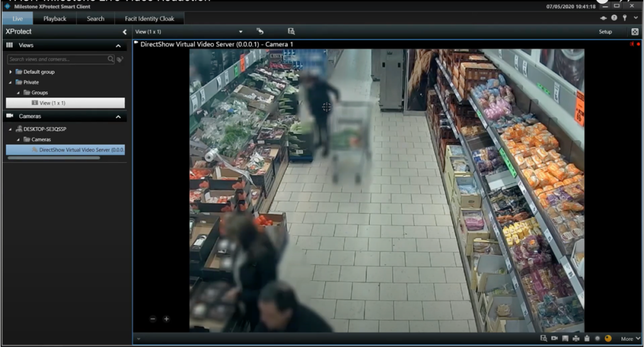Maximize the Smart Client window
Image resolution: width=644 pixels, height=347 pixels.
click(x=616, y=6)
